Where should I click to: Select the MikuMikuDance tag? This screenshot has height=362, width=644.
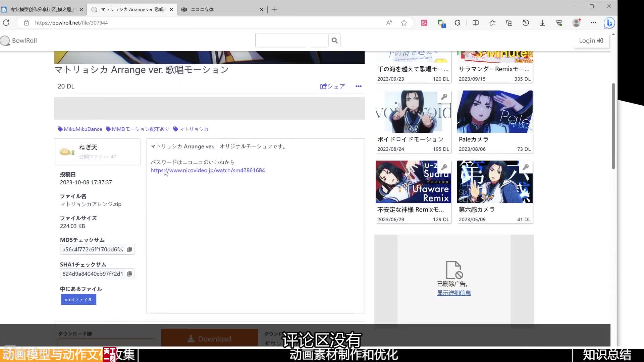pyautogui.click(x=80, y=129)
